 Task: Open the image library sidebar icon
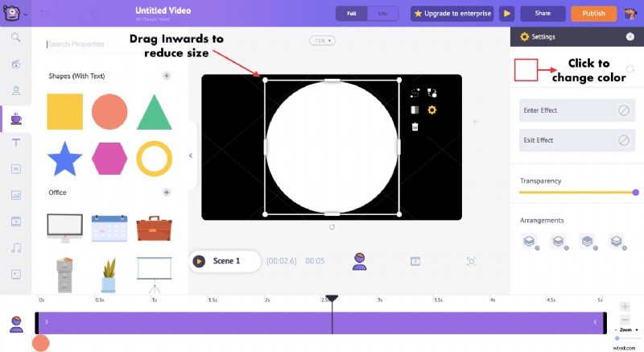[16, 195]
